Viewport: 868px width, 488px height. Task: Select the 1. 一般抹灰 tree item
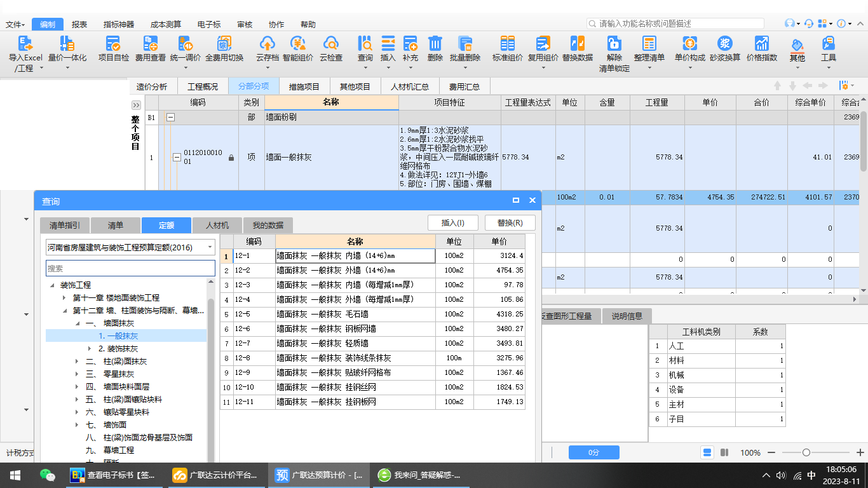[x=118, y=336]
